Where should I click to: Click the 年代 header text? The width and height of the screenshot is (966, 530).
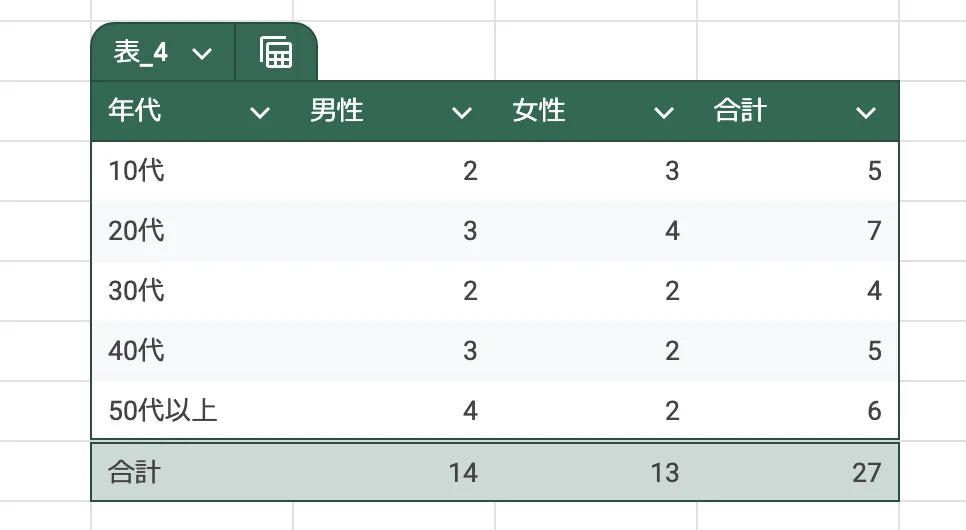[134, 111]
